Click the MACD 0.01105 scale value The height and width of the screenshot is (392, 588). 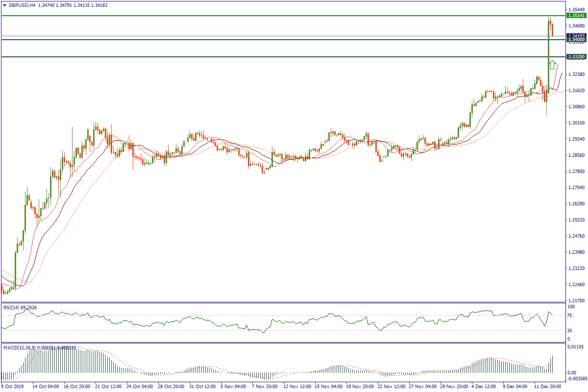click(576, 347)
